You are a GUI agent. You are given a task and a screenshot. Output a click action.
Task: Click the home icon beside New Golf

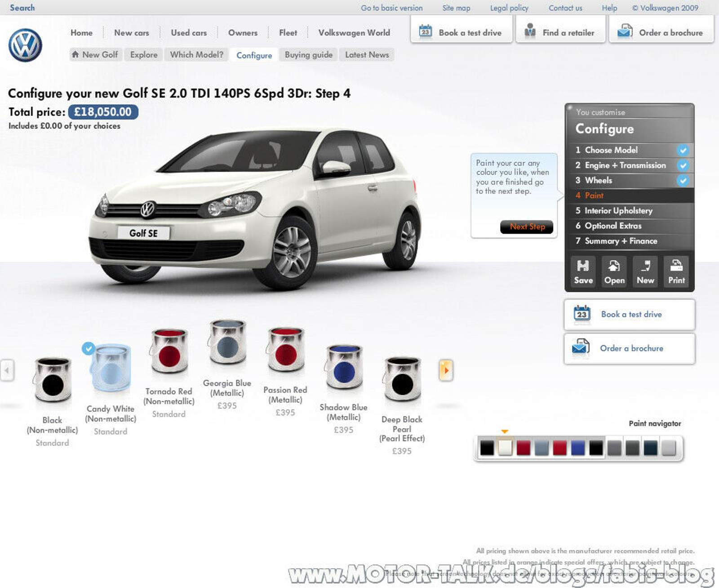click(x=75, y=54)
